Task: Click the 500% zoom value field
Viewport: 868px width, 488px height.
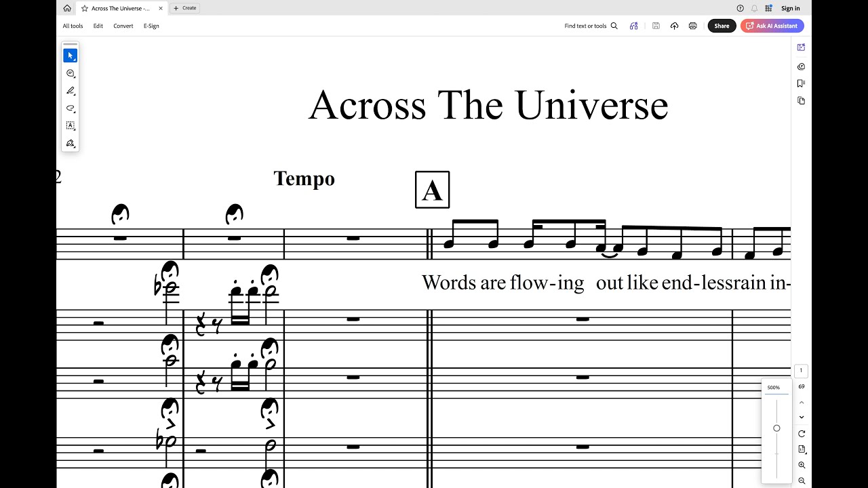Action: pos(776,388)
